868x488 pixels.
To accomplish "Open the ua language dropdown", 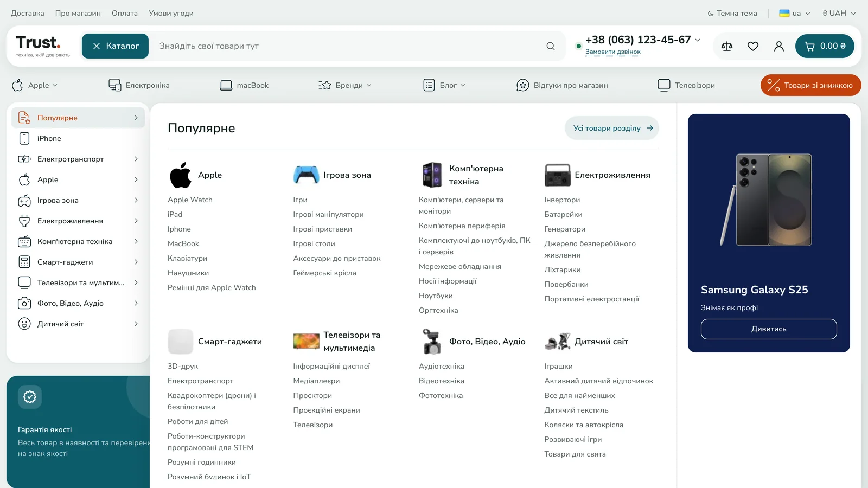I will tap(795, 13).
